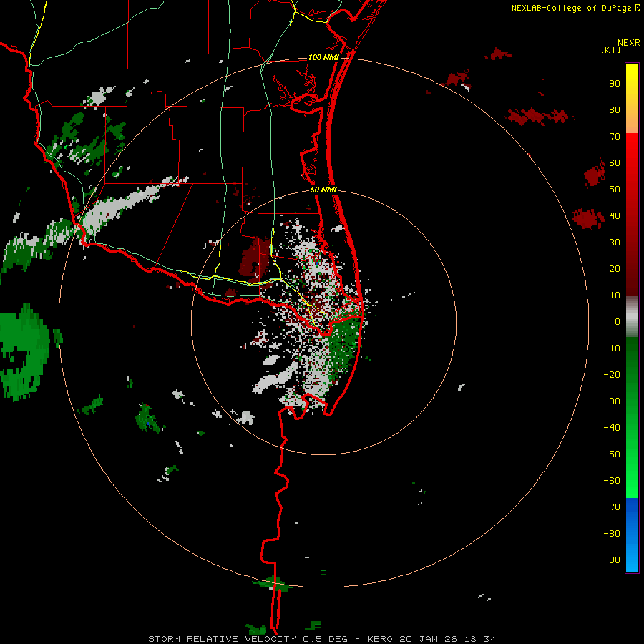Pick the blue bottom segment of the color bar
The image size is (644, 644).
[x=632, y=535]
